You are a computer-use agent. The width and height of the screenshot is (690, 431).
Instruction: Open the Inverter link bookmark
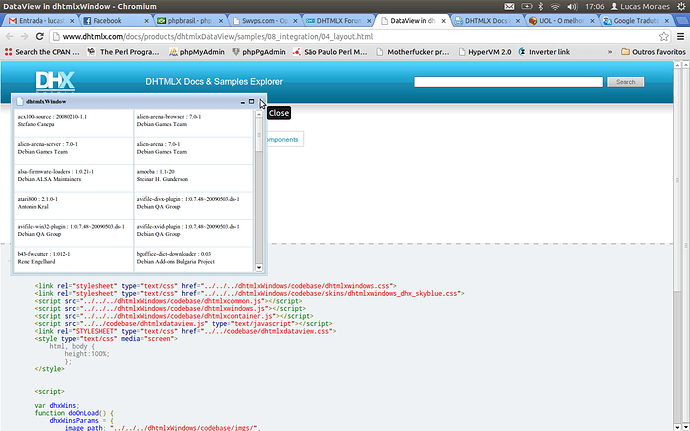coord(544,52)
